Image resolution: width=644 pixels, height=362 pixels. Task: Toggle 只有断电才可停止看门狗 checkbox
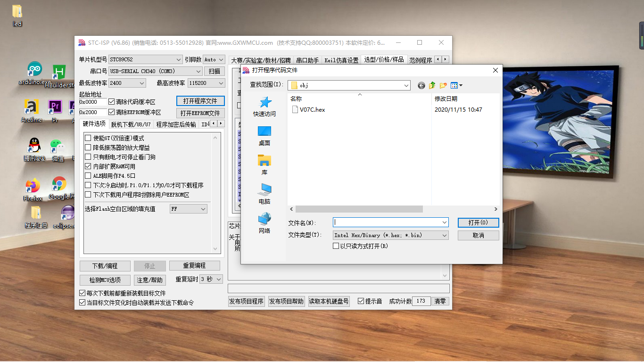click(x=88, y=157)
